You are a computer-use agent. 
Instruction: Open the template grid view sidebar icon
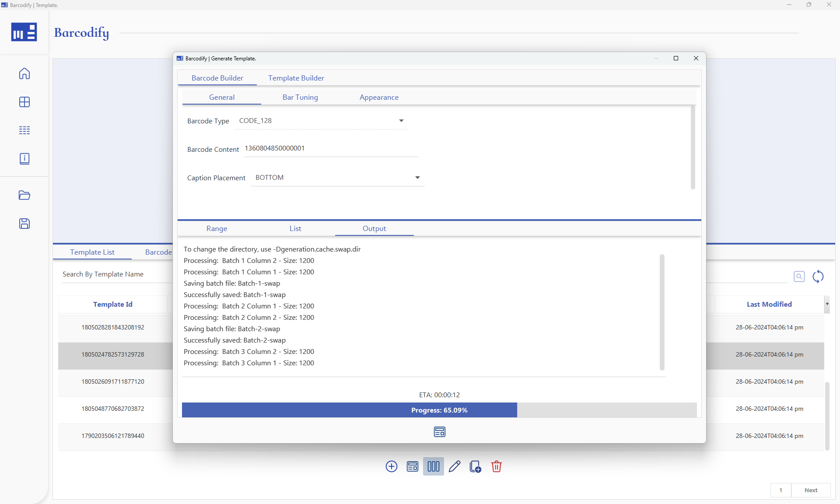point(24,102)
